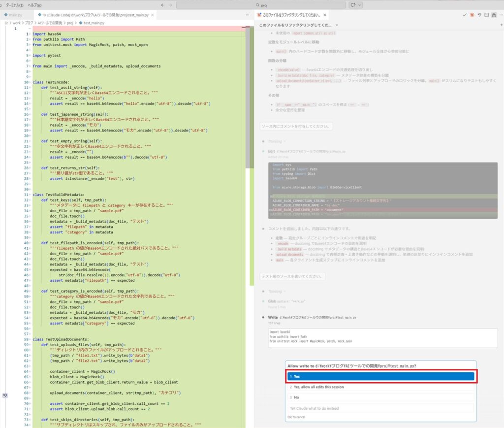Toggle the lock editor group icon
Screen dimensions: 504x428
click(x=494, y=15)
